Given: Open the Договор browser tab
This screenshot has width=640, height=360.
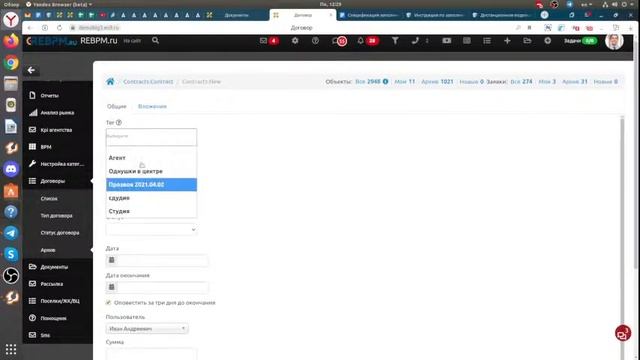Looking at the screenshot, I should tap(303, 15).
